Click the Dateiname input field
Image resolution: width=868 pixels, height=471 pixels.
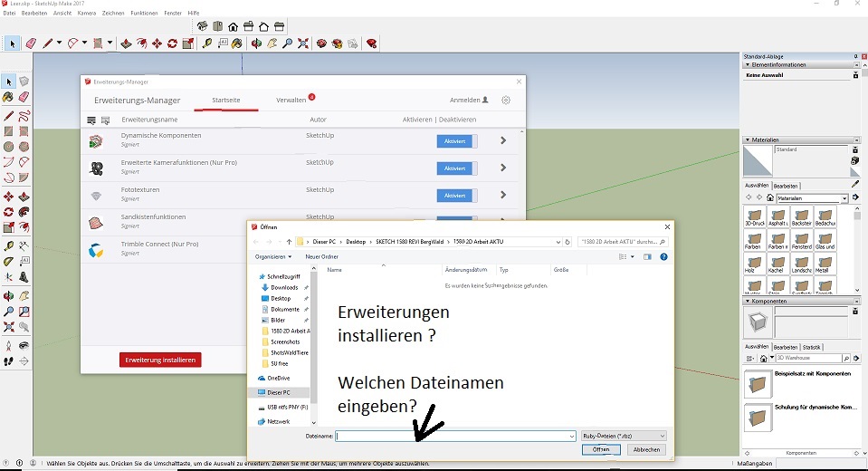click(x=451, y=436)
